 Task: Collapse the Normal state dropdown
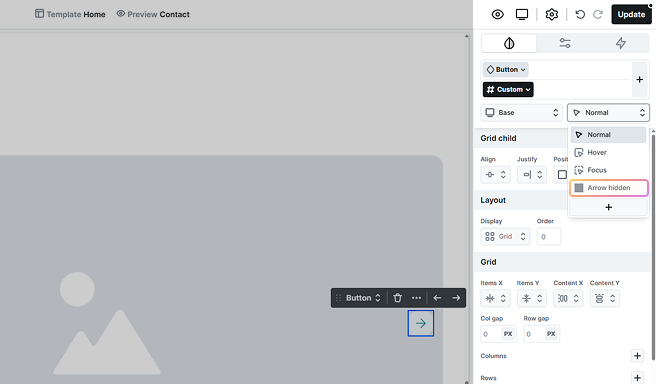(608, 113)
